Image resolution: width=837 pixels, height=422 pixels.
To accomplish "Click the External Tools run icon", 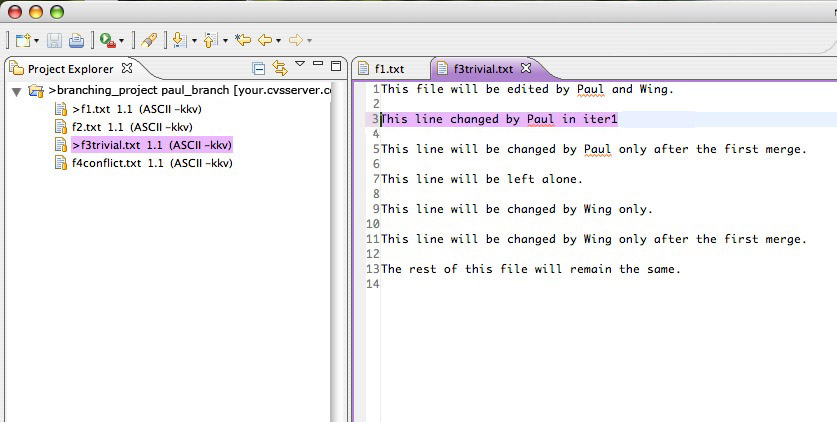I will tap(107, 41).
